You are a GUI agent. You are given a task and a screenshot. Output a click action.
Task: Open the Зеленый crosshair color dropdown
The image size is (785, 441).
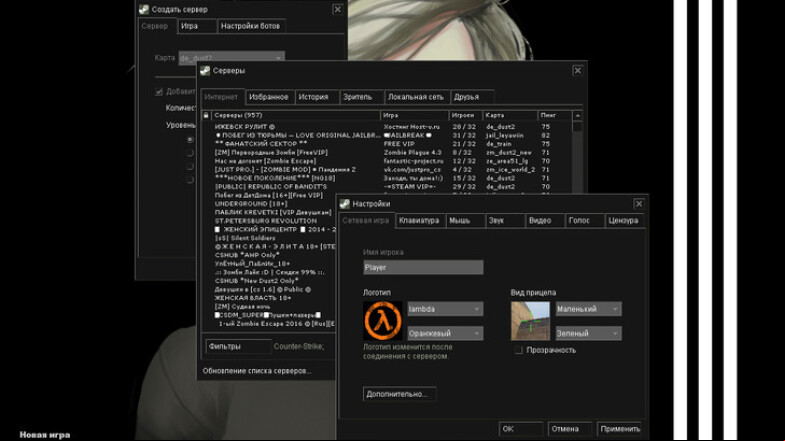tap(589, 333)
